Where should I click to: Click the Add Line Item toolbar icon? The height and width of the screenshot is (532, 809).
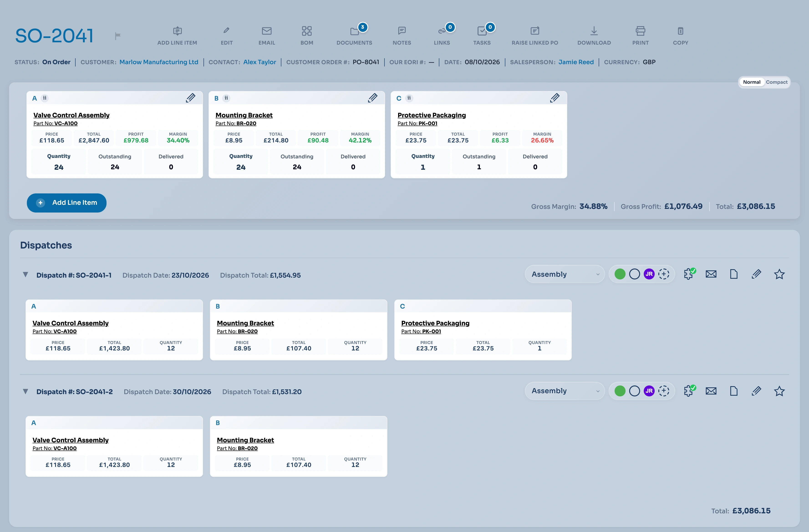[x=177, y=31]
